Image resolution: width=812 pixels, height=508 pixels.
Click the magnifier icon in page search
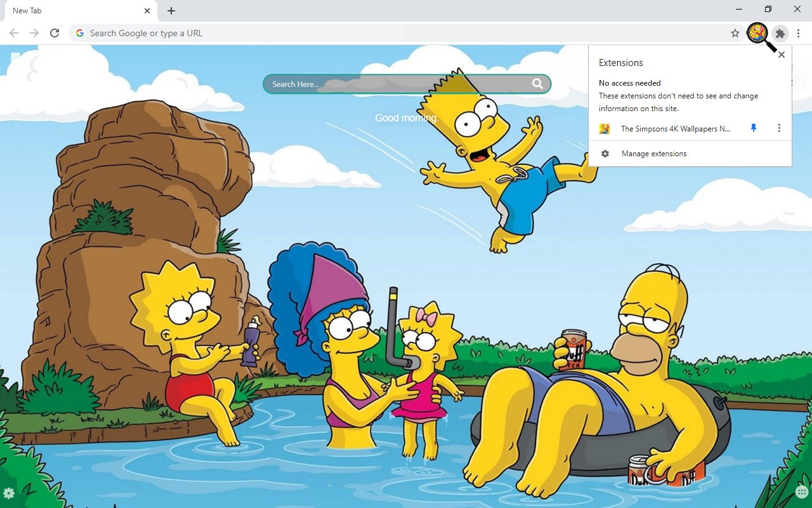(537, 84)
